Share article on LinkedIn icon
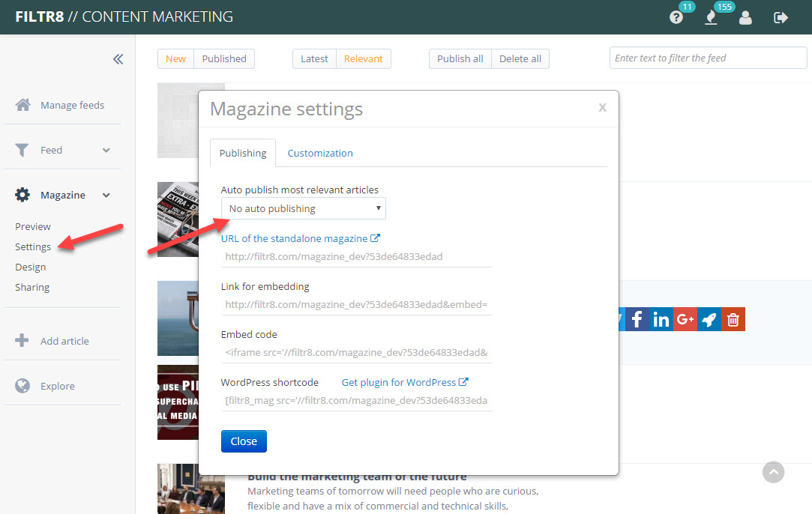 pos(661,319)
